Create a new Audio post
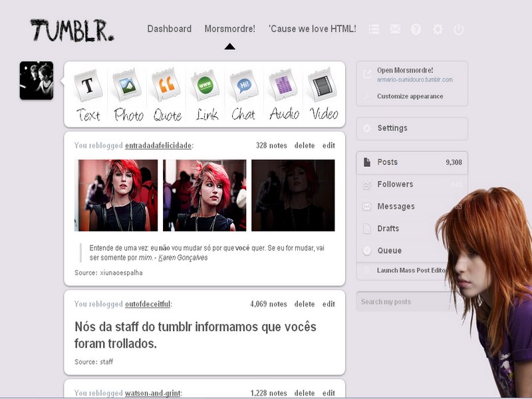The width and height of the screenshot is (532, 399). [284, 95]
